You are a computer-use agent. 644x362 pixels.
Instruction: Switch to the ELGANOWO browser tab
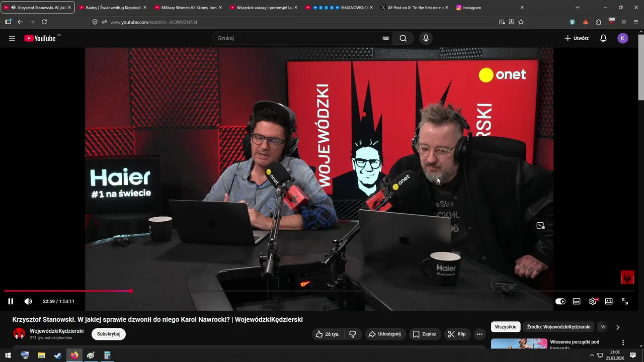pos(340,8)
